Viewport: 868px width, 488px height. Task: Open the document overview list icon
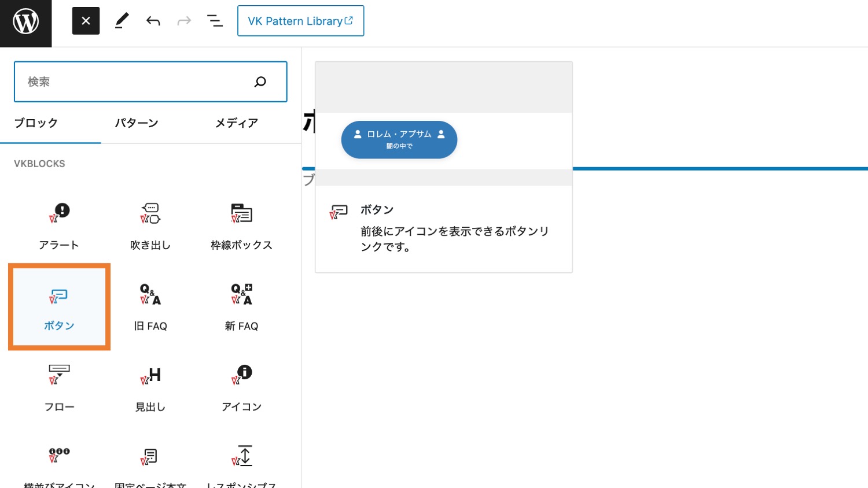(x=215, y=21)
